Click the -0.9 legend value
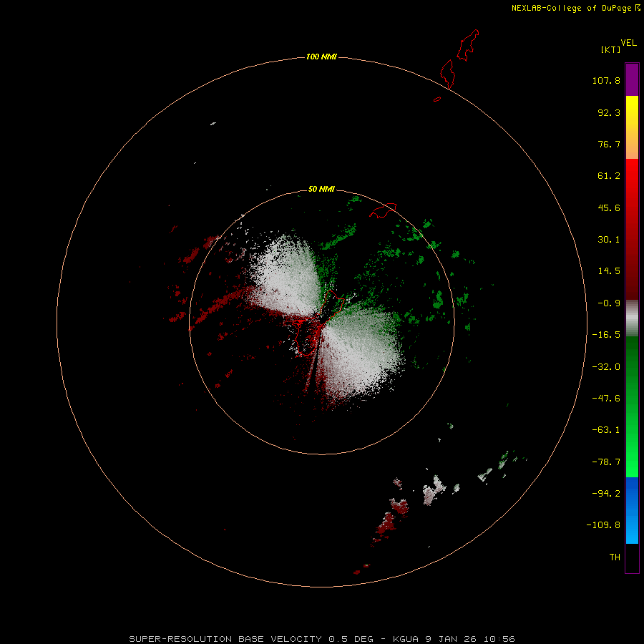The width and height of the screenshot is (644, 644). click(609, 303)
